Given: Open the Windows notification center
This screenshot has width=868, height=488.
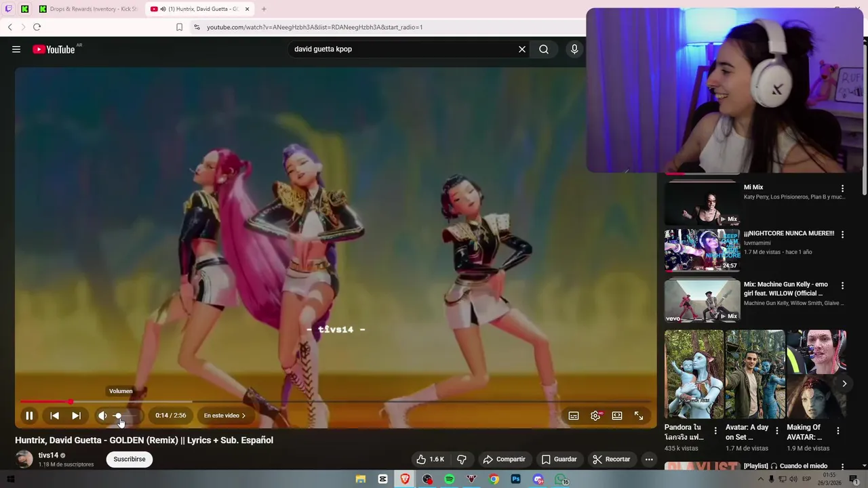Looking at the screenshot, I should [854, 479].
